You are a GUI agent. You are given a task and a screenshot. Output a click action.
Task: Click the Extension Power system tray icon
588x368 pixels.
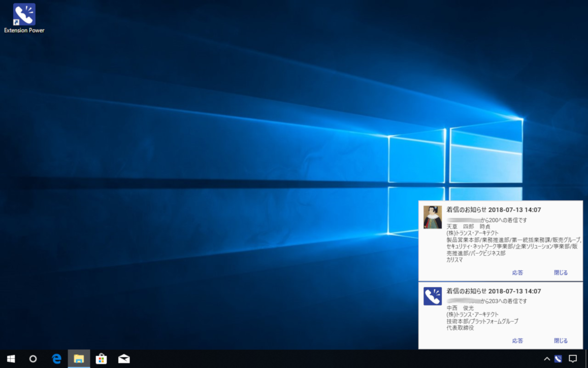558,359
